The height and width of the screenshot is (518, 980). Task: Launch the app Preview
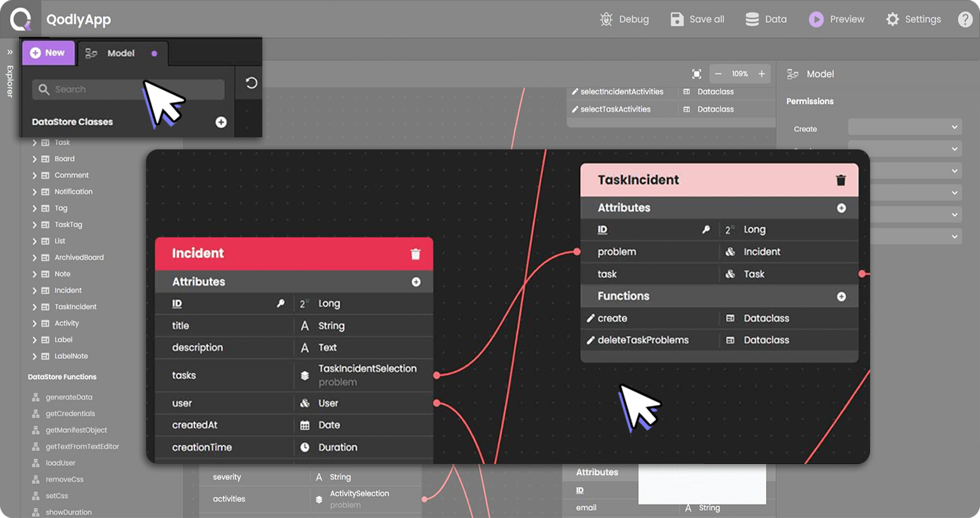click(836, 20)
